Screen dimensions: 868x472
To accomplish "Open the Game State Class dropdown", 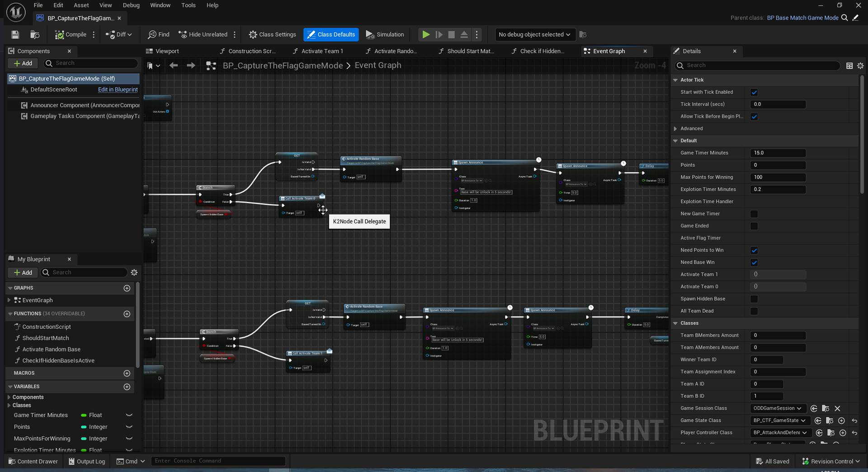I will [x=780, y=420].
